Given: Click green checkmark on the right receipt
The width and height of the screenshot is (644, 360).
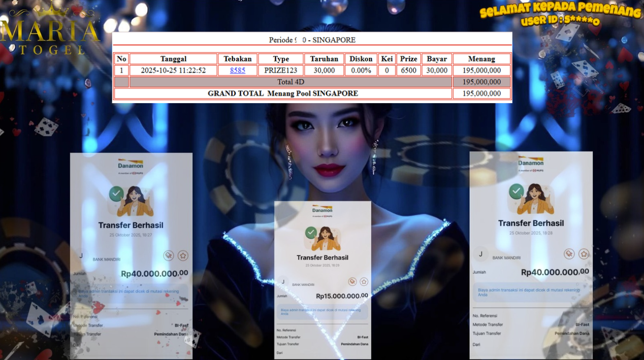Looking at the screenshot, I should tap(517, 191).
